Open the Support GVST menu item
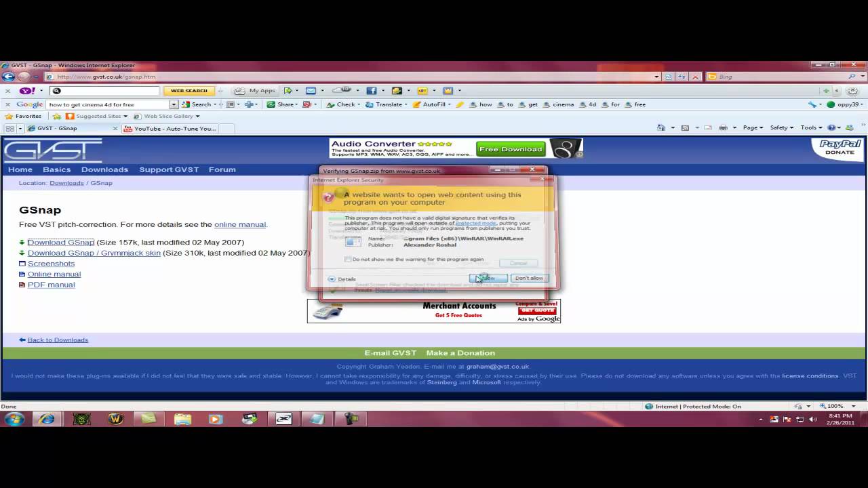 tap(169, 169)
